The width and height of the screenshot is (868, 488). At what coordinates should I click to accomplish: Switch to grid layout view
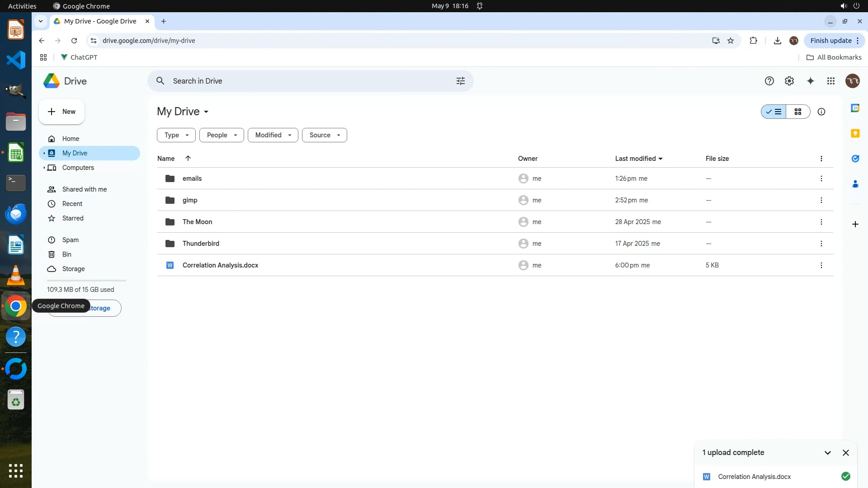[798, 112]
